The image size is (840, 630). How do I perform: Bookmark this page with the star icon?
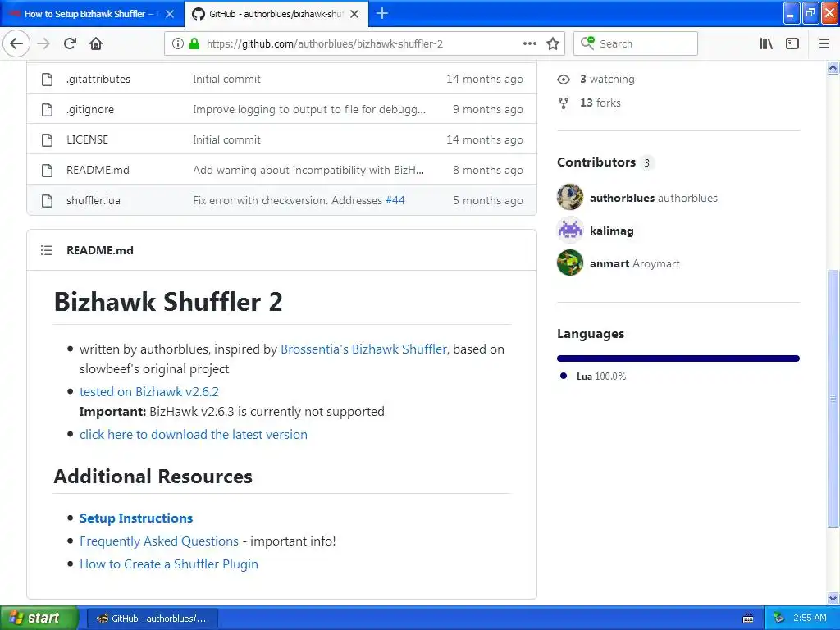click(x=553, y=43)
